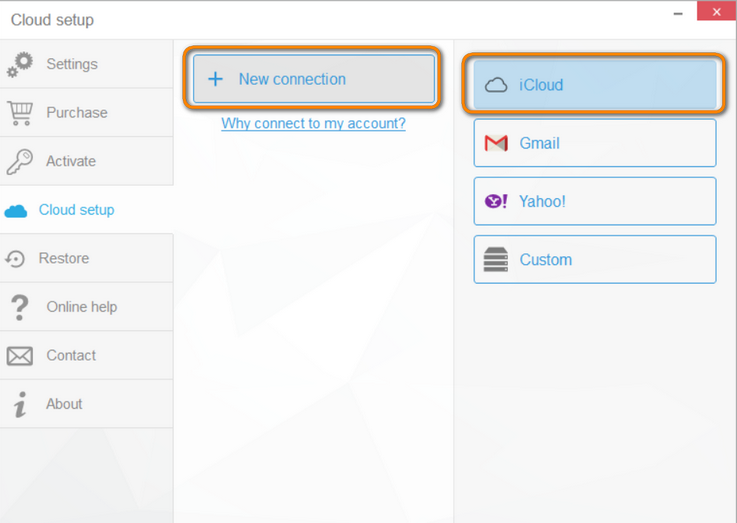The height and width of the screenshot is (523, 737).
Task: Click the blue Cloud setup cloud icon
Action: coord(16,211)
